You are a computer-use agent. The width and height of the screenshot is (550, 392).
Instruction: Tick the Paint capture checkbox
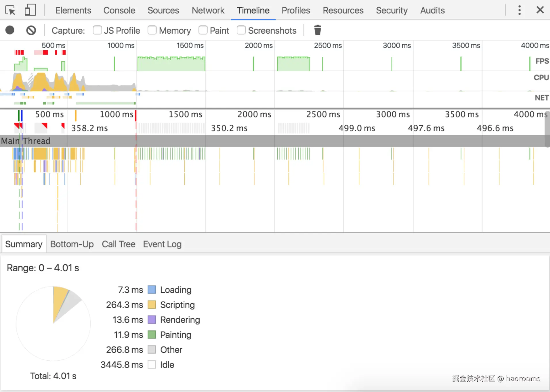[x=203, y=30]
